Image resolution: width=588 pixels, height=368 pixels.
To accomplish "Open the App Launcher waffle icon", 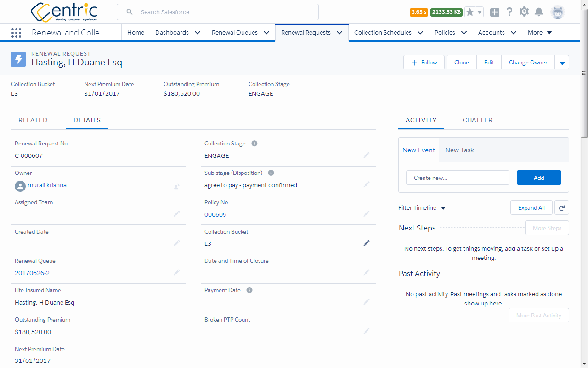I will pos(17,32).
